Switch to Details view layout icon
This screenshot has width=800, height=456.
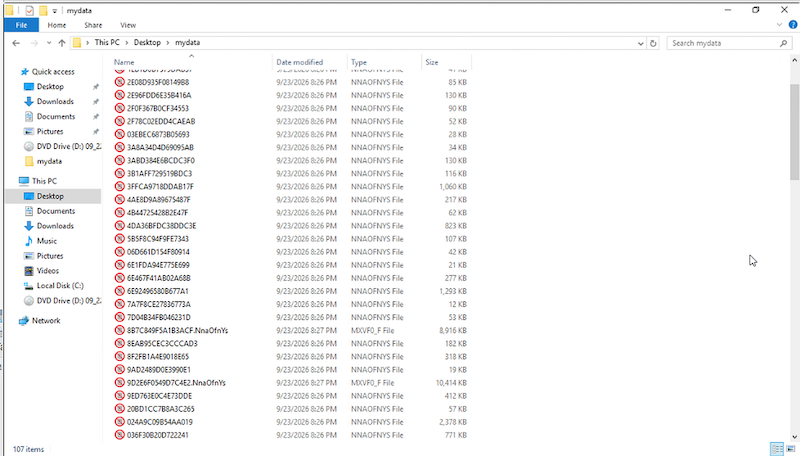(777, 449)
